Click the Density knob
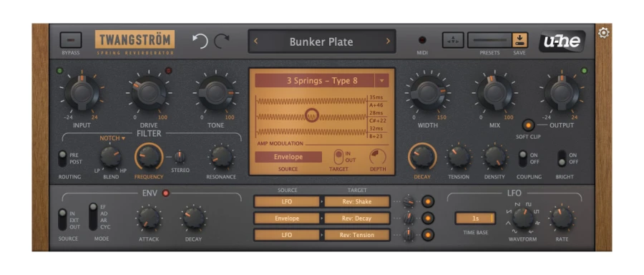This screenshot has width=644, height=275. click(x=495, y=157)
